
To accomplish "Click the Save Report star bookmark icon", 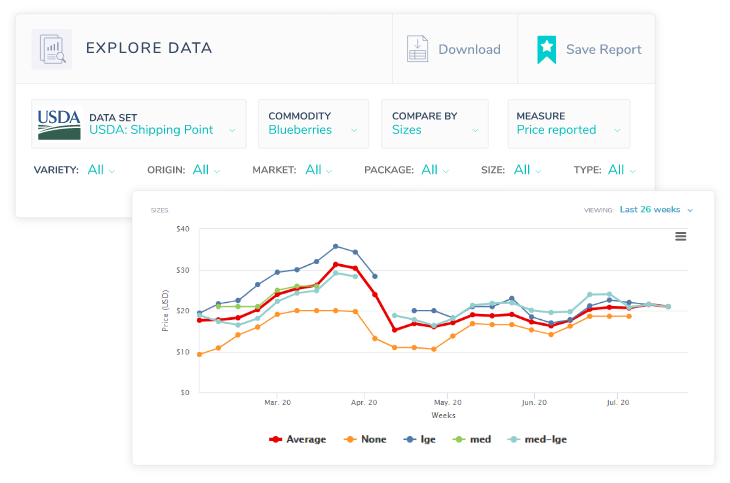I will pos(546,49).
